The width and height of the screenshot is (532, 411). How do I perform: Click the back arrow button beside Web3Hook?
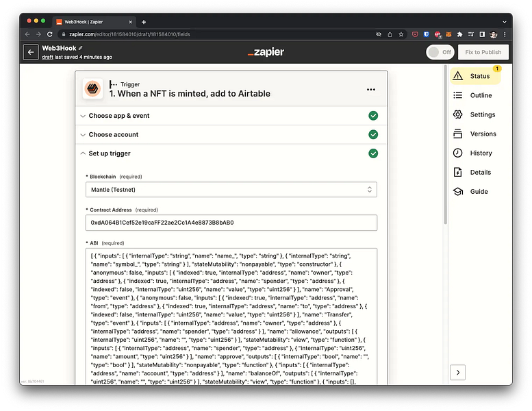click(x=31, y=52)
